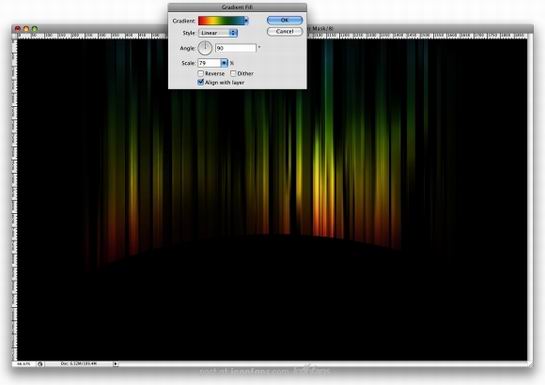
Task: Uncheck Align with layer
Action: [201, 82]
